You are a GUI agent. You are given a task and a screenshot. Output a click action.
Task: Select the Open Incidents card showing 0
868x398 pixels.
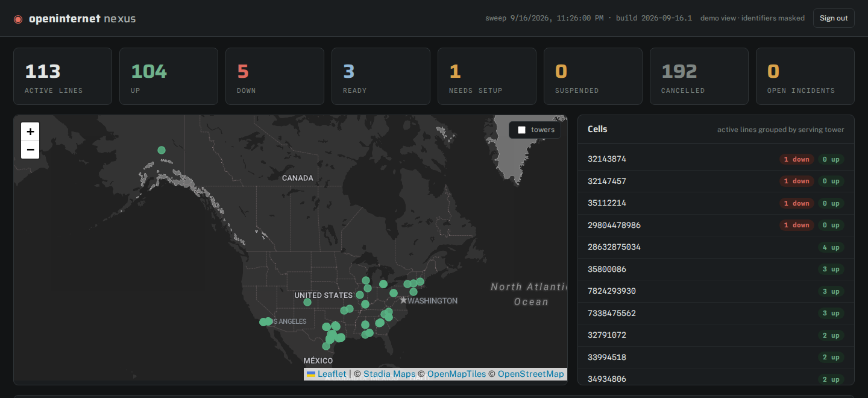coord(805,76)
